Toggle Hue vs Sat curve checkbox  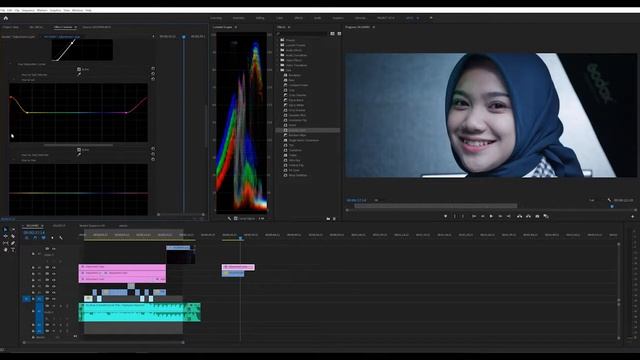pos(79,69)
